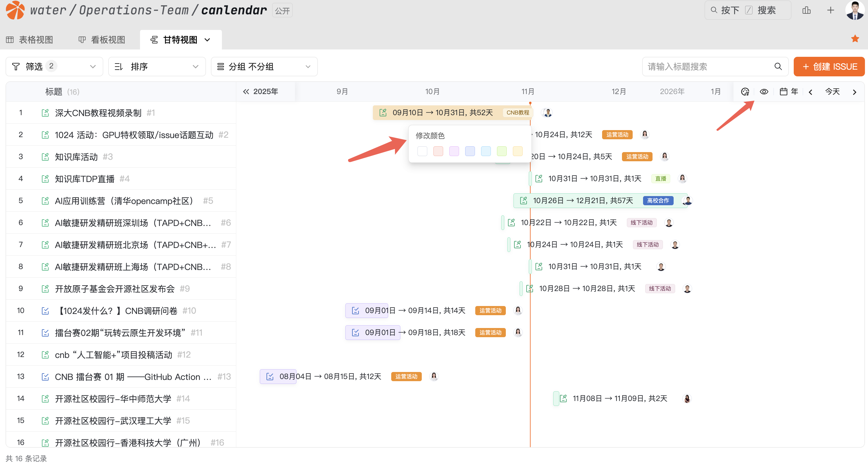The height and width of the screenshot is (463, 868).
Task: Expand the 分组 不分组 grouping dropdown
Action: (x=264, y=66)
